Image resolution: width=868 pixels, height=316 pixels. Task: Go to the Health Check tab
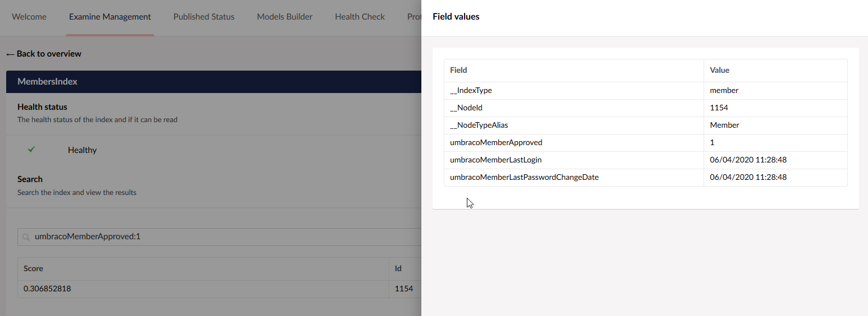360,17
